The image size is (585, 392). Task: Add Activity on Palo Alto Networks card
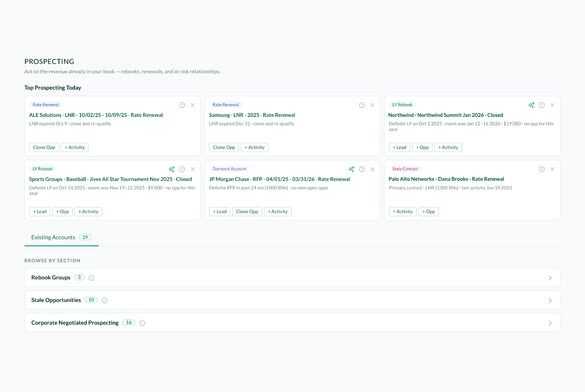[x=403, y=212]
